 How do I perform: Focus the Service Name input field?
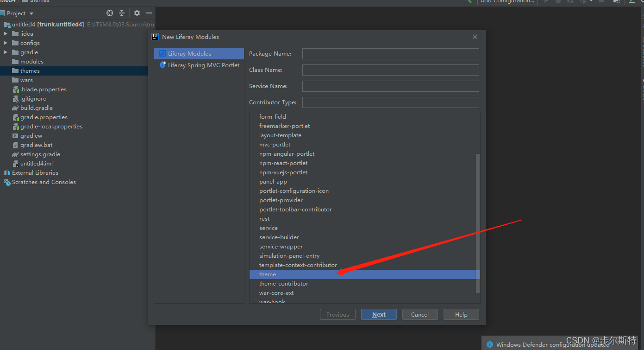390,86
